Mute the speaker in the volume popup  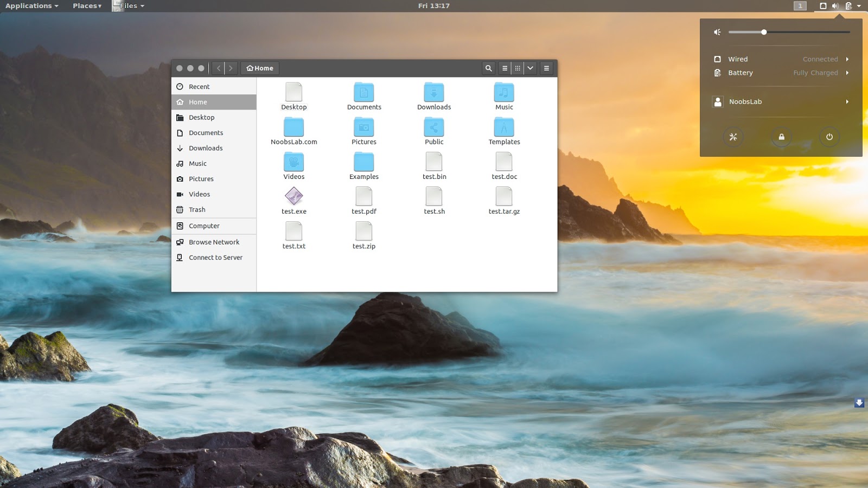[x=717, y=32]
